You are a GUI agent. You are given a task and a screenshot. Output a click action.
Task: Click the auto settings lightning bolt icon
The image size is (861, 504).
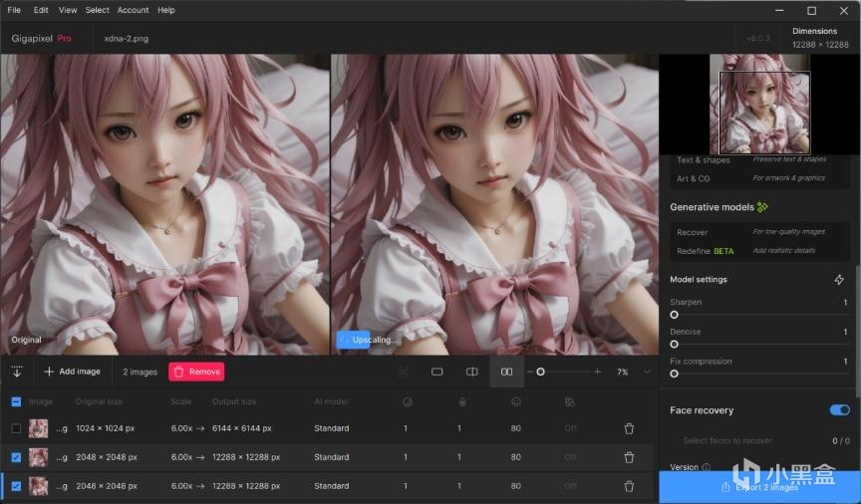[x=839, y=280]
